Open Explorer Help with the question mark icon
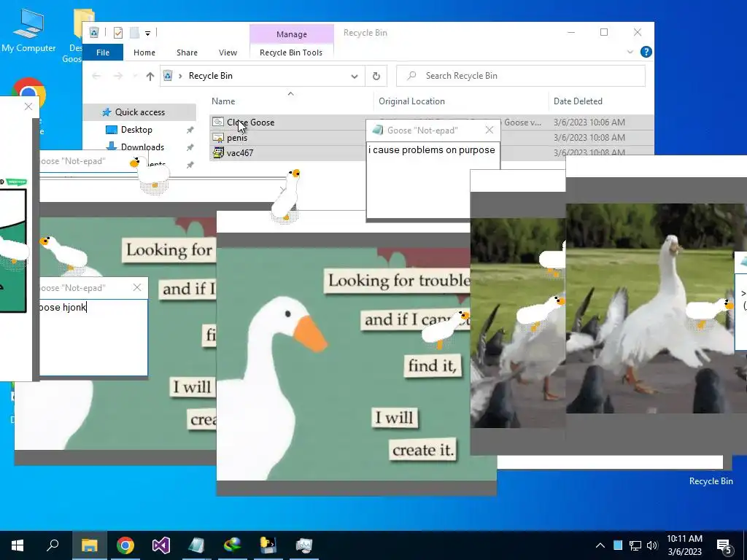Screen dimensions: 747x560 click(646, 52)
